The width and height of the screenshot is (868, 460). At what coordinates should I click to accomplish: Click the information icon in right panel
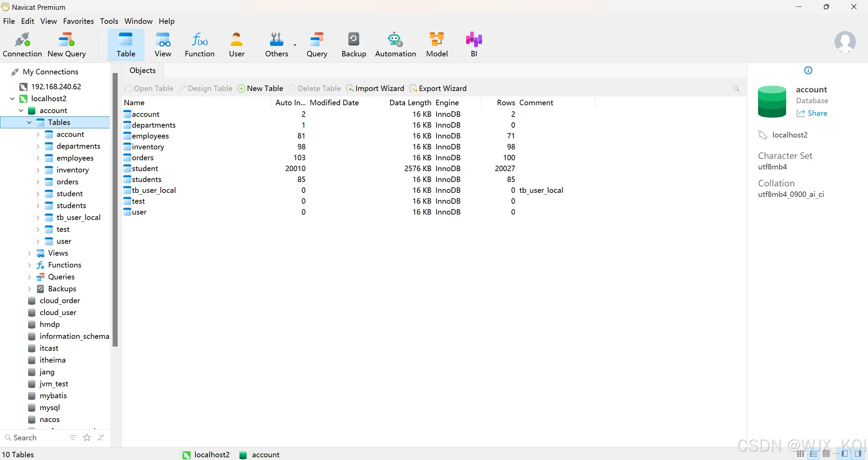(808, 70)
